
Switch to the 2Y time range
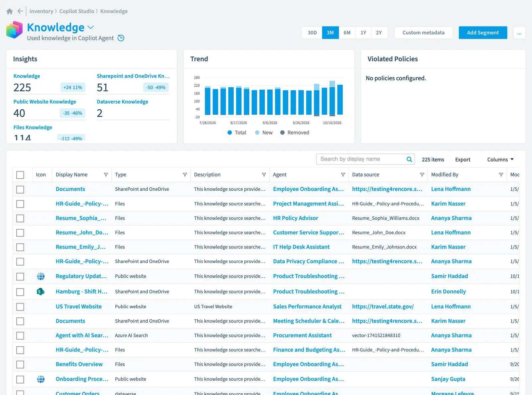[x=379, y=33]
